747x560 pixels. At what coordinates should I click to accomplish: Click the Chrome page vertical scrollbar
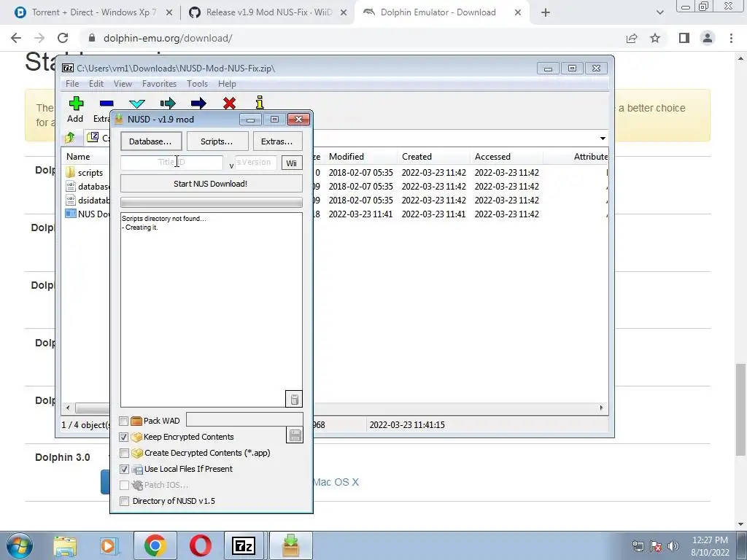pos(740,410)
